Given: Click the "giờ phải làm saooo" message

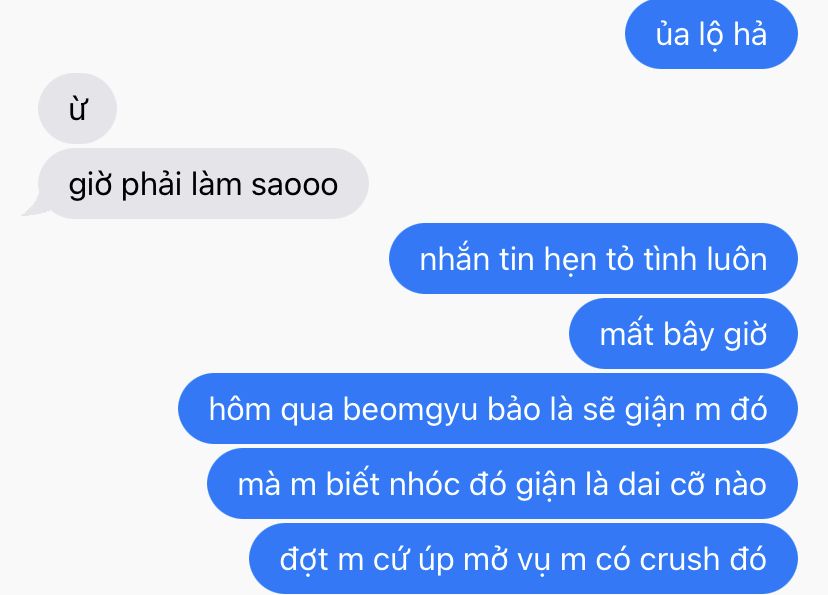Looking at the screenshot, I should pos(203,184).
